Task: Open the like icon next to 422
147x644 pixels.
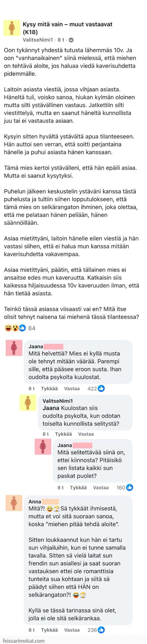Action: [x=101, y=388]
